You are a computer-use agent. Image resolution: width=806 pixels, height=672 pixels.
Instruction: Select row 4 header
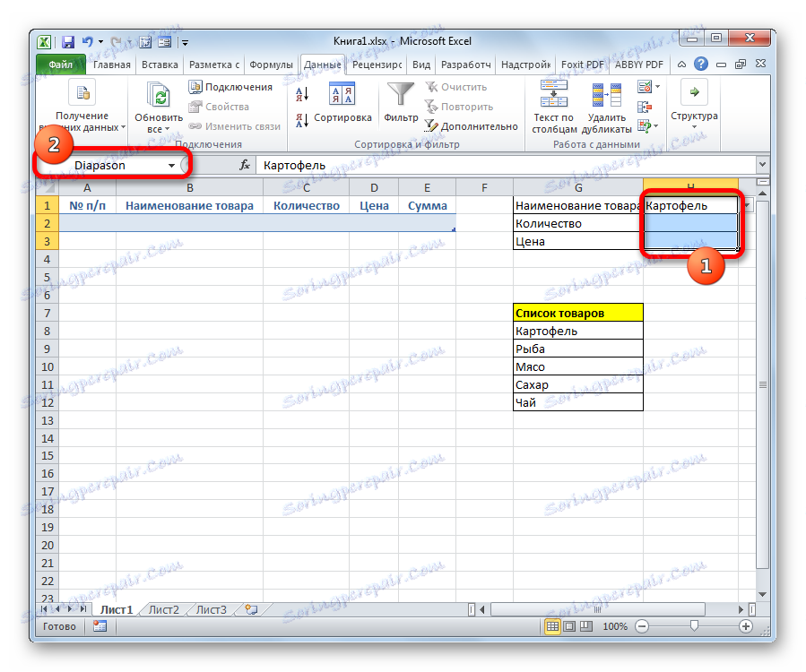point(48,259)
